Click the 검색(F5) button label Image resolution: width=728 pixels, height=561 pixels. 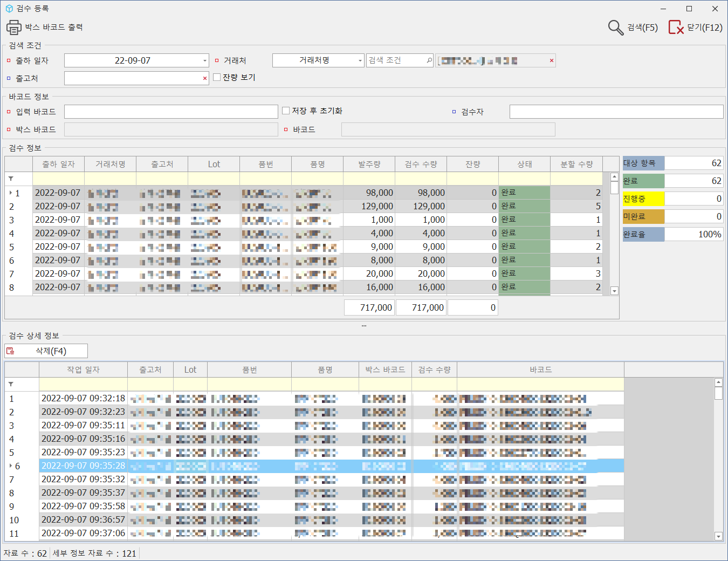tap(642, 28)
